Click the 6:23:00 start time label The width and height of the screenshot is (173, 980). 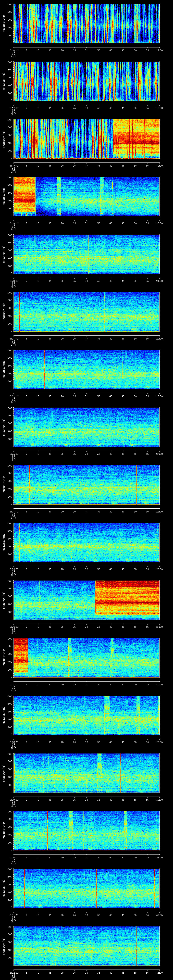click(14, 454)
